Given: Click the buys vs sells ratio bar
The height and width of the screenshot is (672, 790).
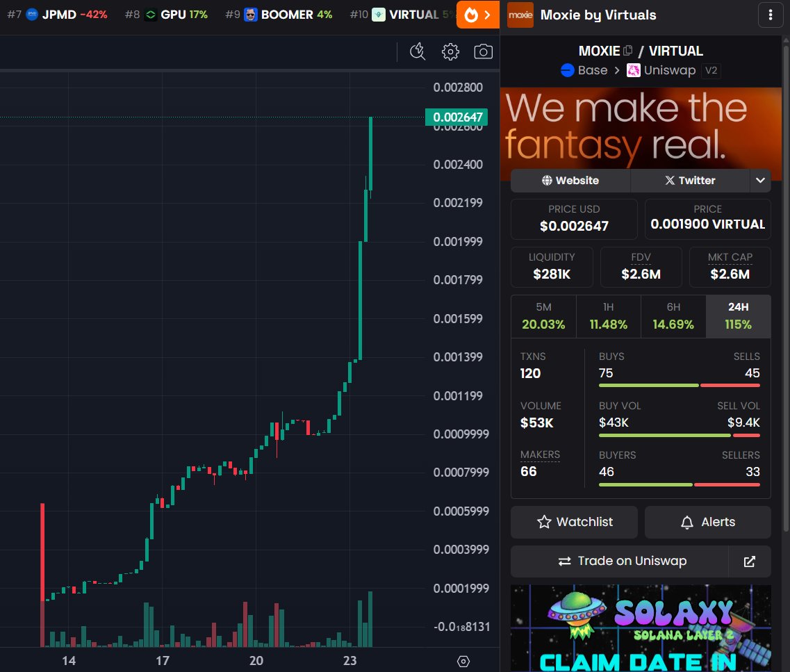Looking at the screenshot, I should pyautogui.click(x=679, y=386).
